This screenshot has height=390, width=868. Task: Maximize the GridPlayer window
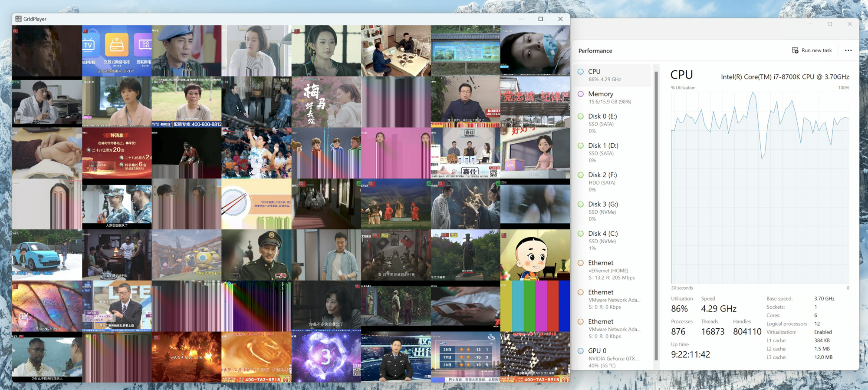click(540, 19)
